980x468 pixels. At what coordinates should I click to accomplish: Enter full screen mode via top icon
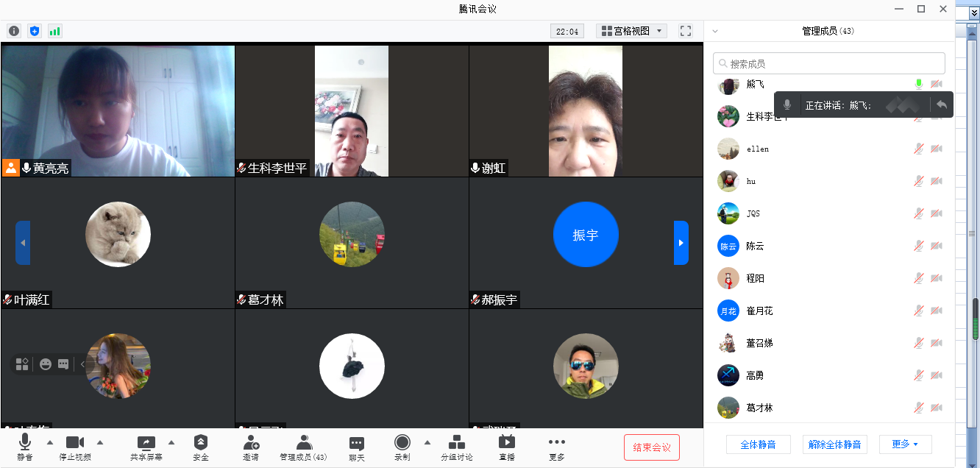tap(686, 31)
